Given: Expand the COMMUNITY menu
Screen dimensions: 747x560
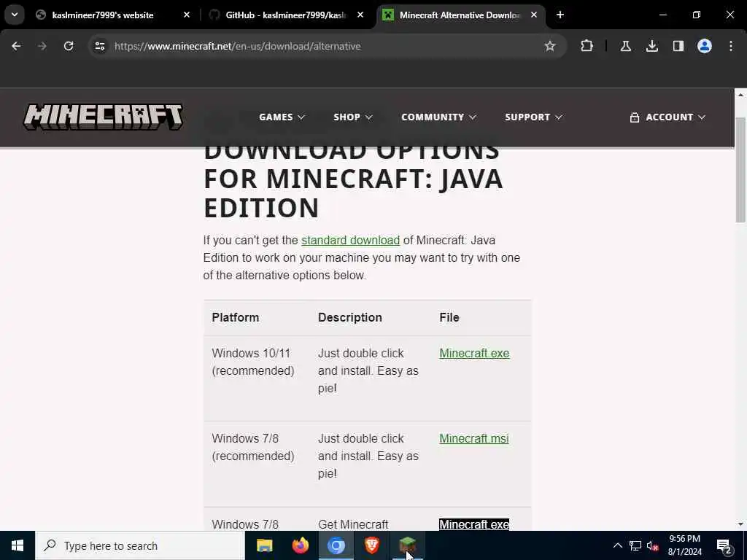Looking at the screenshot, I should (x=438, y=117).
